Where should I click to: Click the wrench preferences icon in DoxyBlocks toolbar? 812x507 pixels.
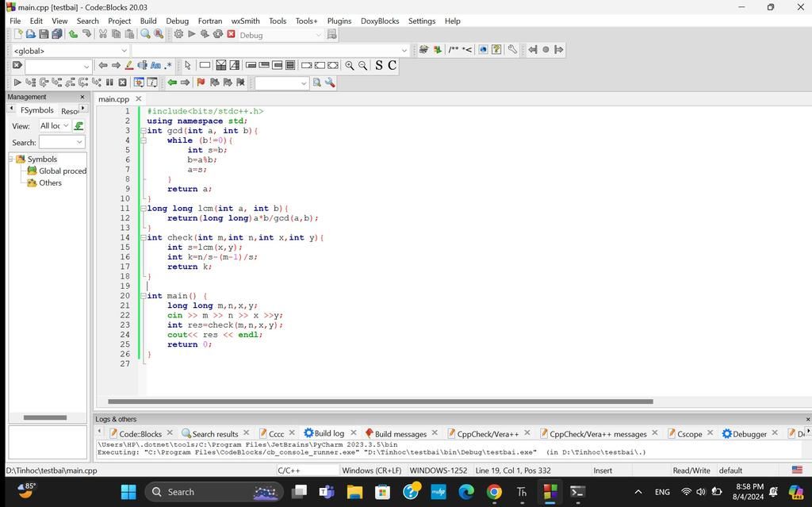point(512,49)
